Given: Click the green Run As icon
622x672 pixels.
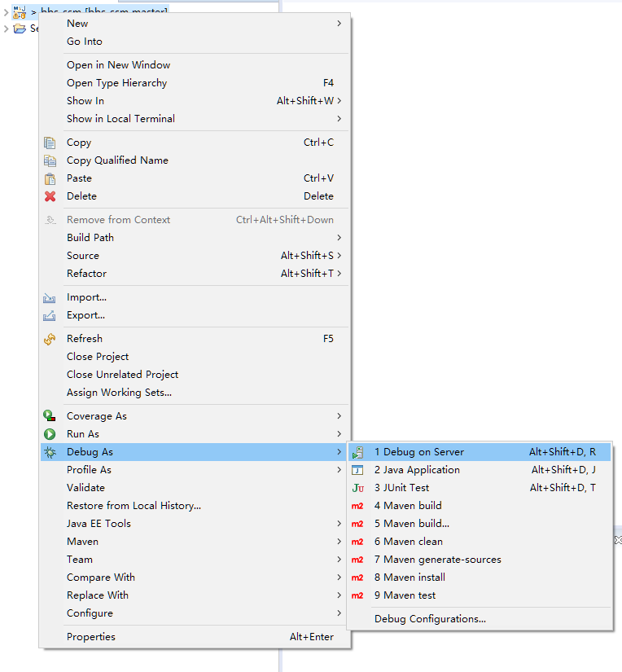Looking at the screenshot, I should point(50,434).
